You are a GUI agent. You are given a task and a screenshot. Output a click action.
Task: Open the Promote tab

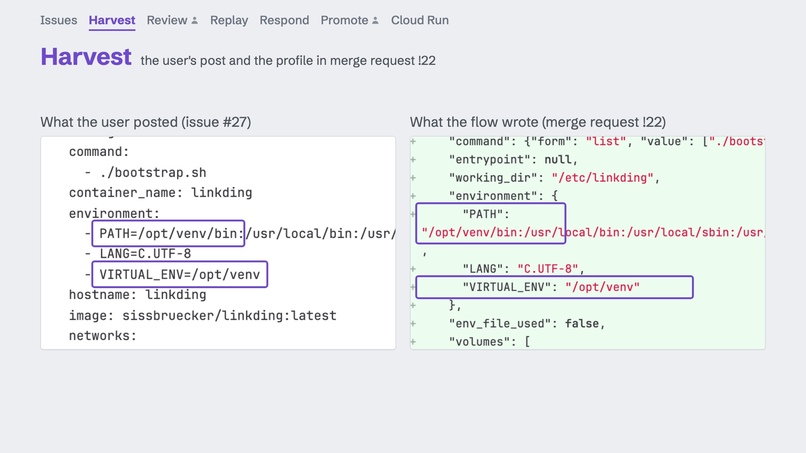pos(344,20)
